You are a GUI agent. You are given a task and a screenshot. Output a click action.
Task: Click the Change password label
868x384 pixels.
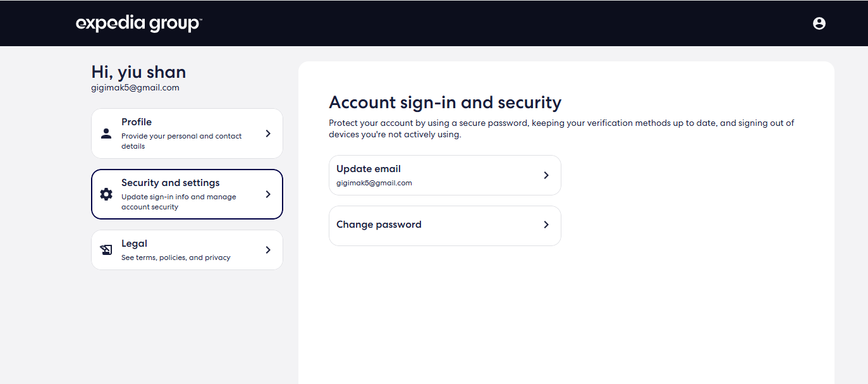click(379, 225)
